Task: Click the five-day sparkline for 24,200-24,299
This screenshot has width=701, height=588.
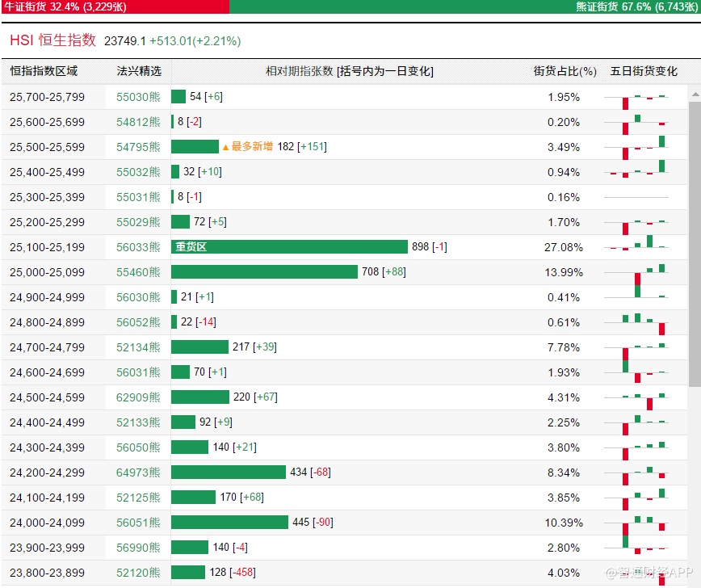Action: tap(636, 476)
